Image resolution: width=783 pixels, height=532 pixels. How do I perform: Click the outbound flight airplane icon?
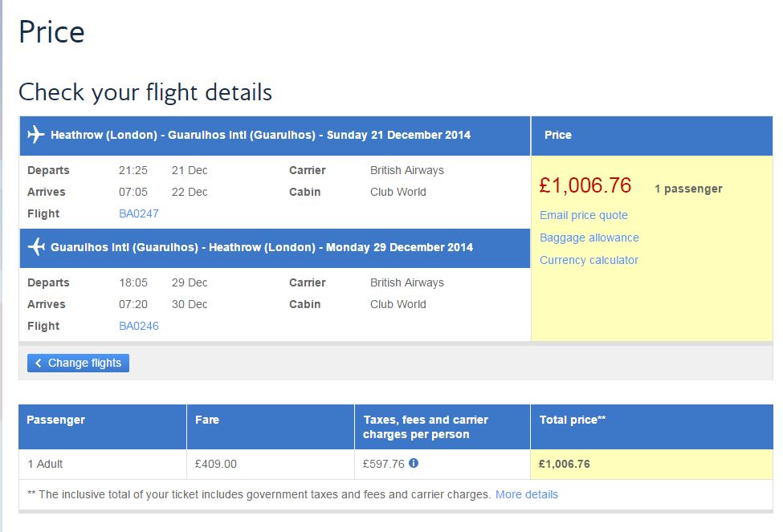[x=36, y=135]
